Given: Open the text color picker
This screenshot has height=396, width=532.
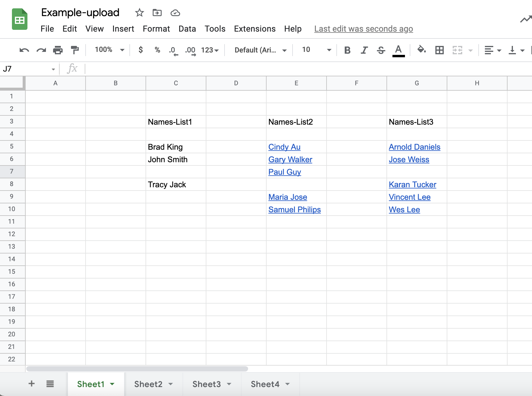Looking at the screenshot, I should tap(398, 50).
